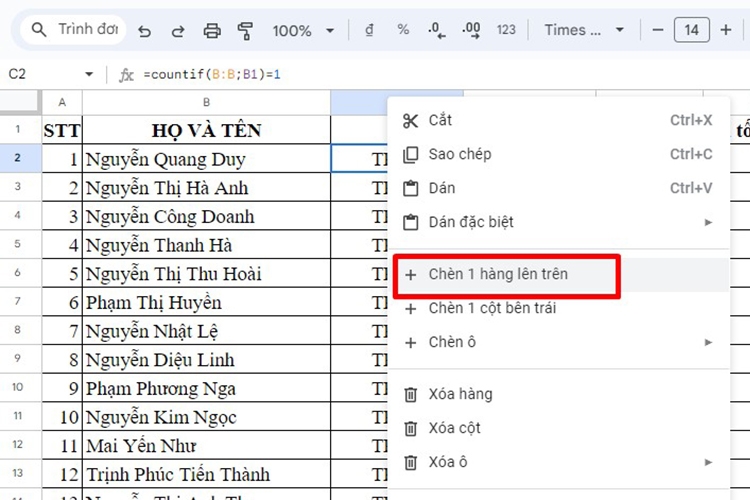Viewport: 750px width, 500px height.
Task: Click the scissors icon beside Cắt
Action: (410, 121)
